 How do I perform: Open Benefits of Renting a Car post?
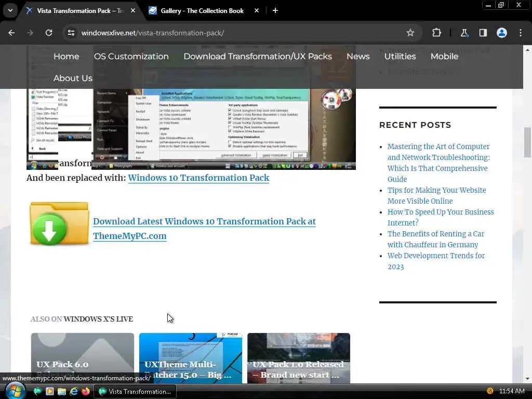pos(436,239)
